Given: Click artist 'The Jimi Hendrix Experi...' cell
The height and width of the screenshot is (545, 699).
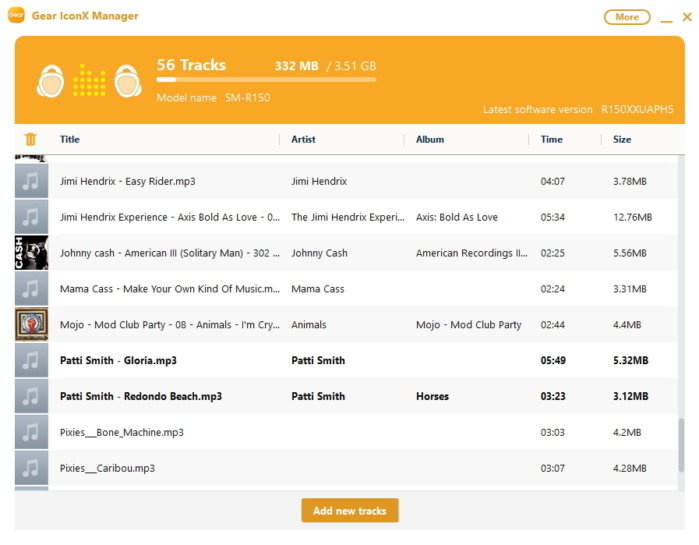Looking at the screenshot, I should [348, 217].
